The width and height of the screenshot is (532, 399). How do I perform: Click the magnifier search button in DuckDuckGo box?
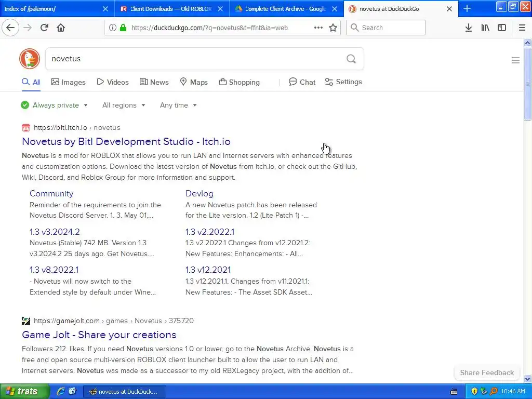[x=351, y=59]
